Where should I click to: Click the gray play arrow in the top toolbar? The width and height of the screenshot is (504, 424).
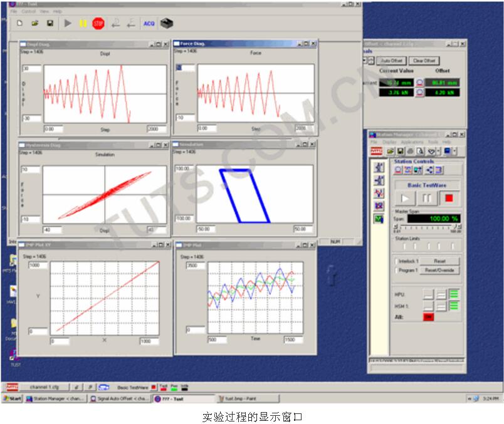[x=68, y=23]
